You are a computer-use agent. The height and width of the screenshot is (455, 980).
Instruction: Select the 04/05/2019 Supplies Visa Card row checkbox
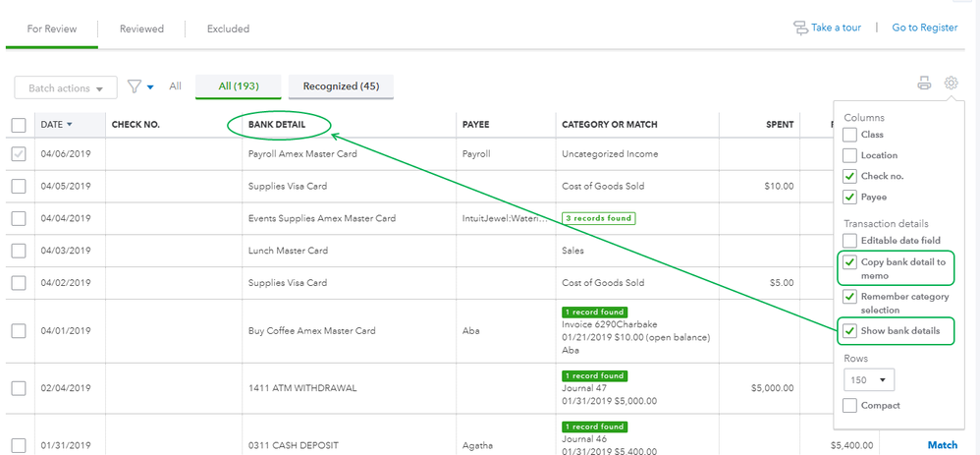19,186
